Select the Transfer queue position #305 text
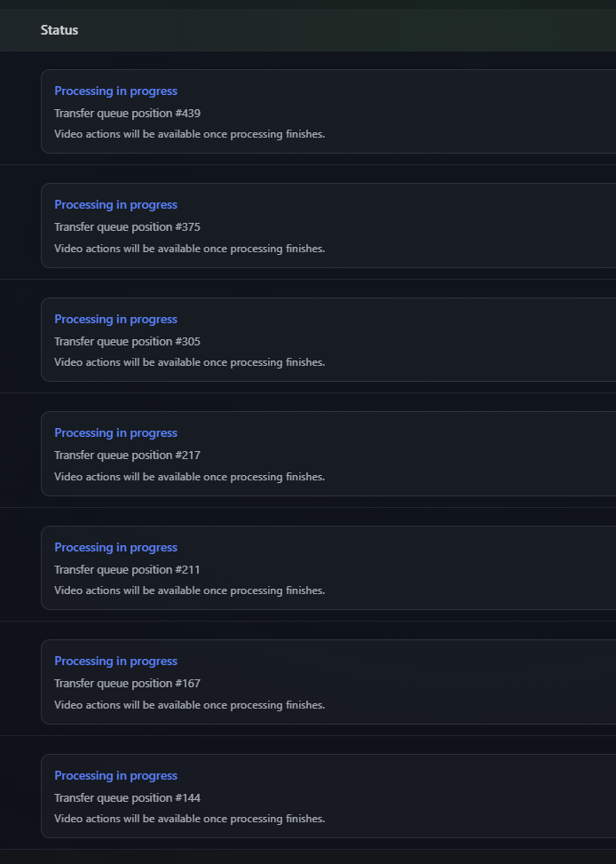Viewport: 616px width, 864px height. coord(127,341)
